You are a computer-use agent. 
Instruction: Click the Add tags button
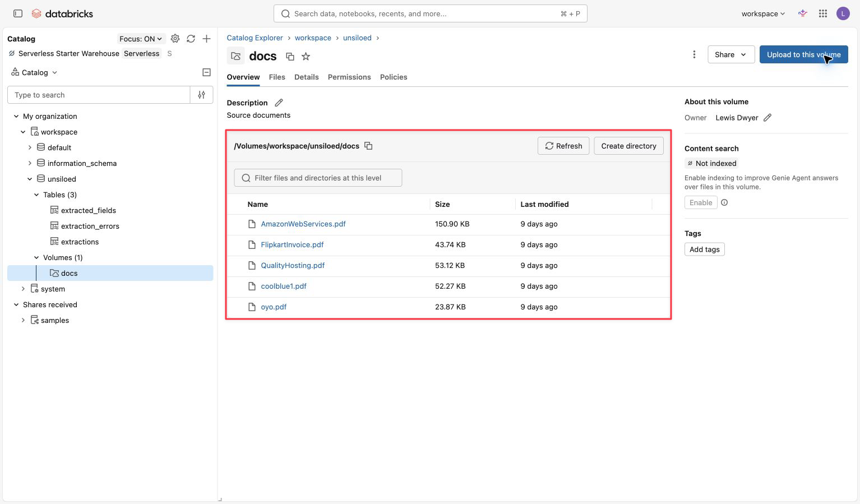pyautogui.click(x=704, y=249)
